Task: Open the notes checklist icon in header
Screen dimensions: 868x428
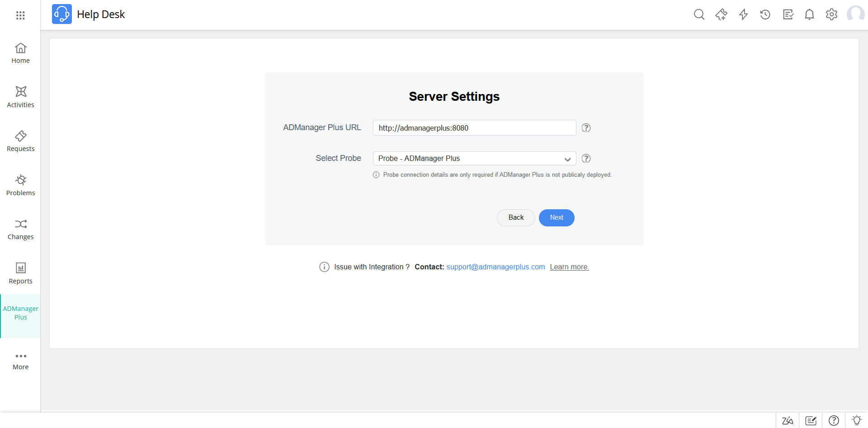Action: [788, 14]
